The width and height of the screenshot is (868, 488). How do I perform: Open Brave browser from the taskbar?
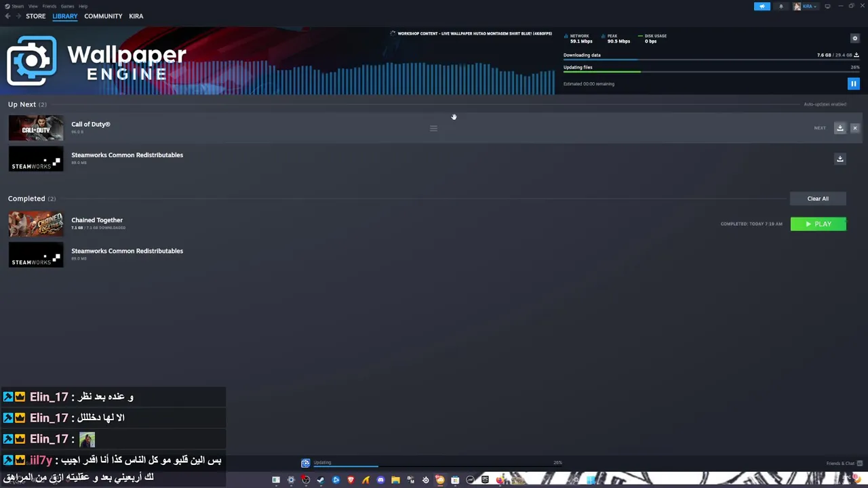(x=351, y=480)
